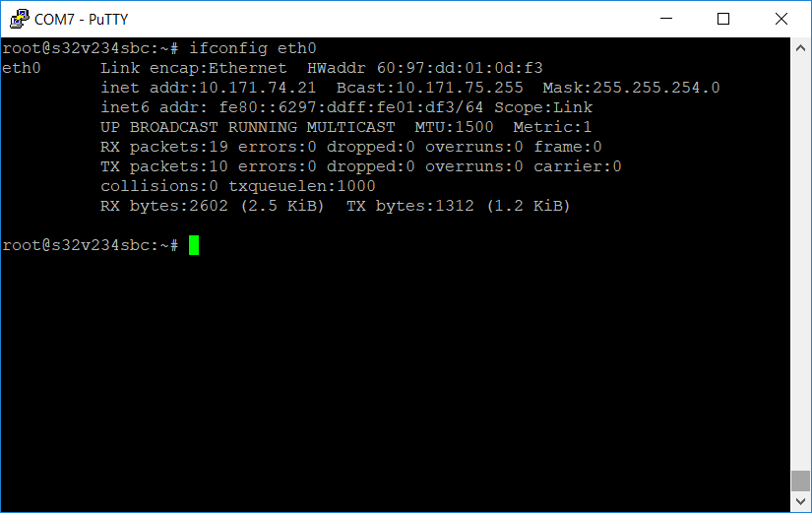This screenshot has width=812, height=513.
Task: Click the scrollbar down arrow
Action: [800, 501]
